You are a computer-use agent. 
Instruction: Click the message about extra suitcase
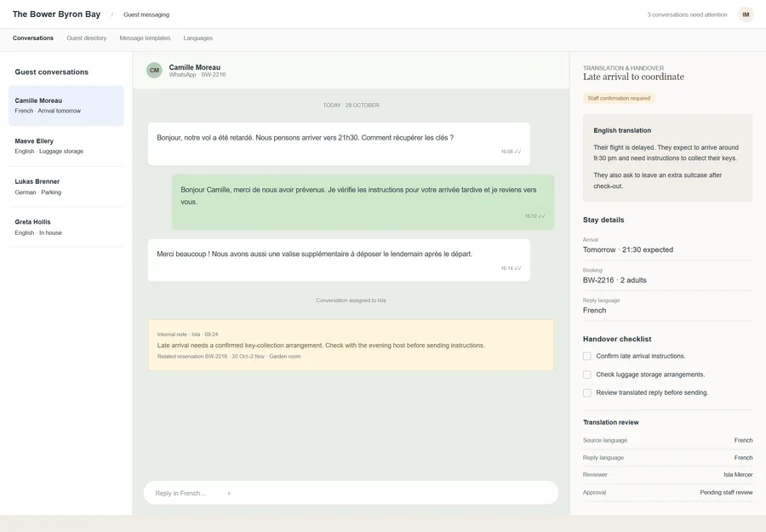click(339, 260)
